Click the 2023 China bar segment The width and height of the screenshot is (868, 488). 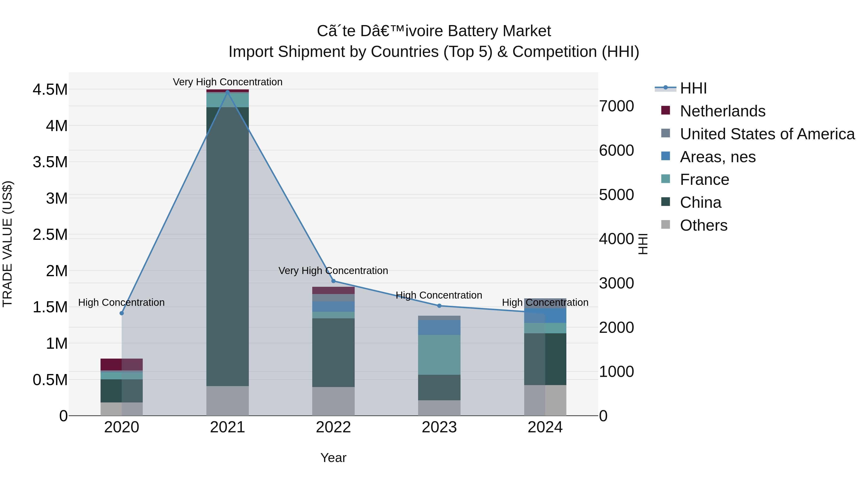coord(439,387)
